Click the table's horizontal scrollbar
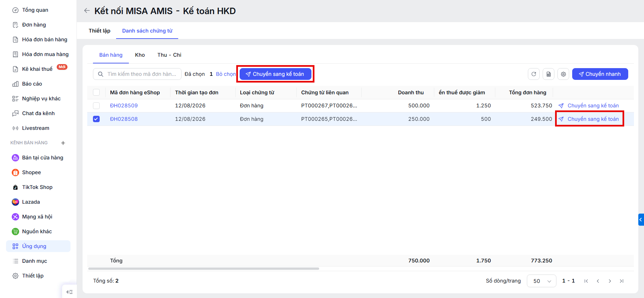 point(203,269)
